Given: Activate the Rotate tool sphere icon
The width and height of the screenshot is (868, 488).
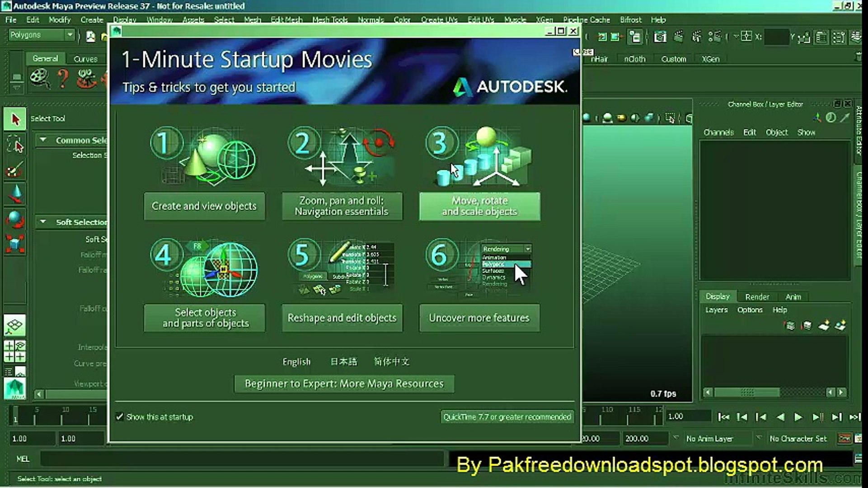Looking at the screenshot, I should (x=15, y=220).
